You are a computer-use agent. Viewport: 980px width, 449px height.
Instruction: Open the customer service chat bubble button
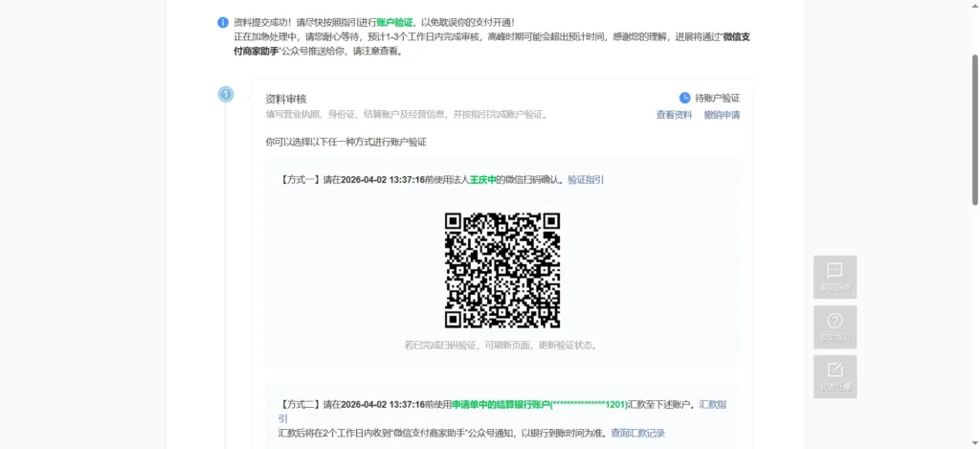835,277
